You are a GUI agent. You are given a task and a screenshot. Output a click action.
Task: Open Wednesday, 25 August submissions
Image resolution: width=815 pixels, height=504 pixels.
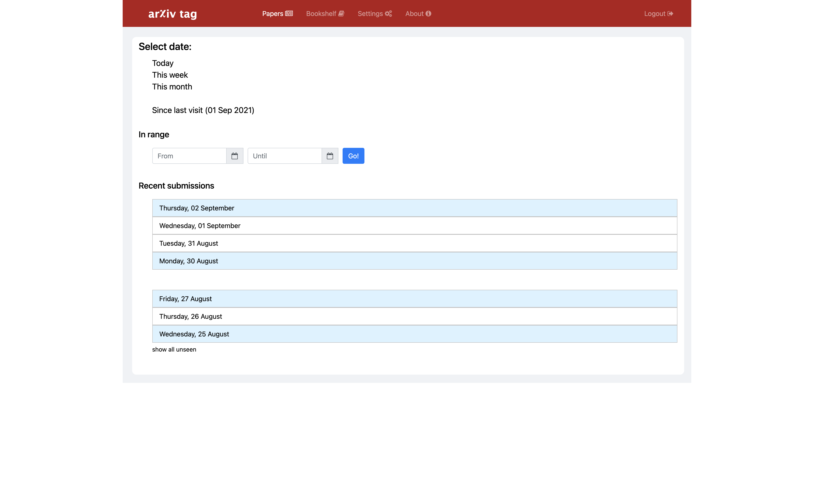[194, 334]
